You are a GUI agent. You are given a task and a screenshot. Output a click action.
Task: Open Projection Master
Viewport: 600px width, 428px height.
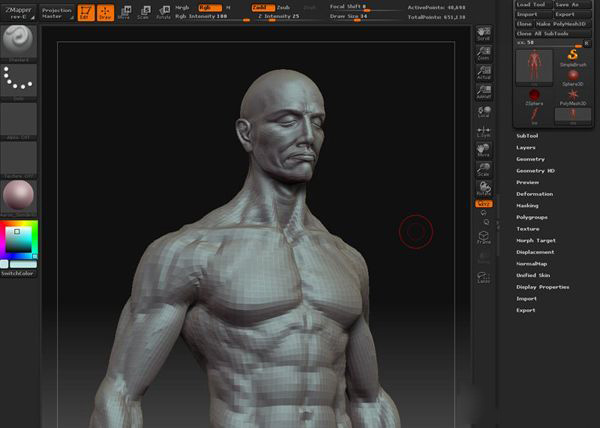tap(56, 12)
